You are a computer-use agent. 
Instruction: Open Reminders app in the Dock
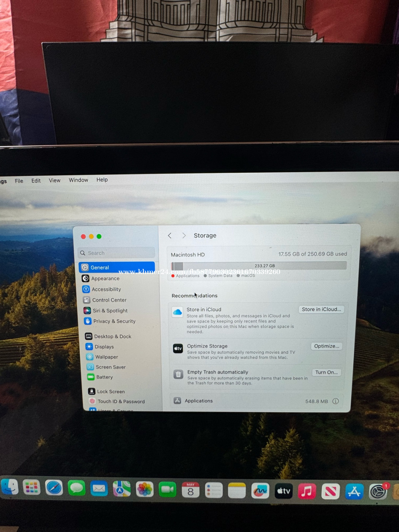[x=214, y=491]
